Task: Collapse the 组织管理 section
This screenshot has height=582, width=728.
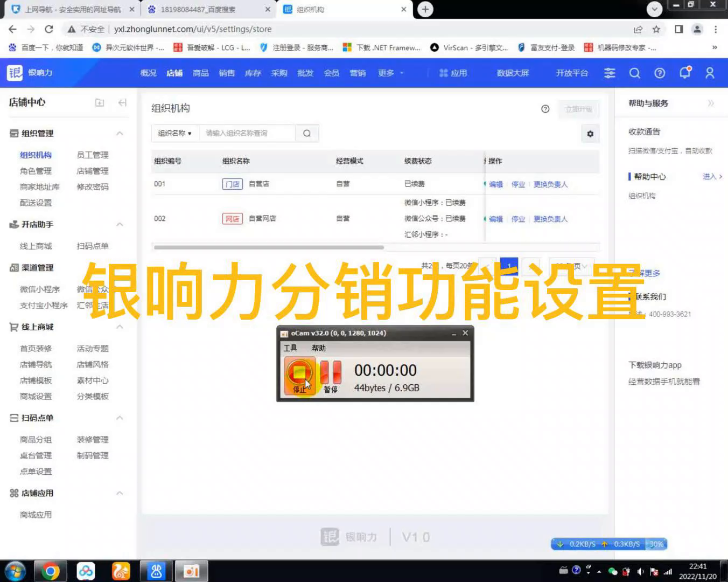Action: (120, 133)
